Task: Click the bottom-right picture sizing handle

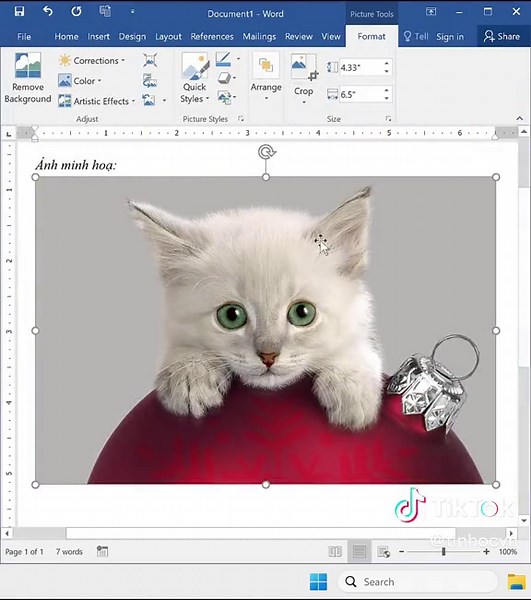Action: 496,484
